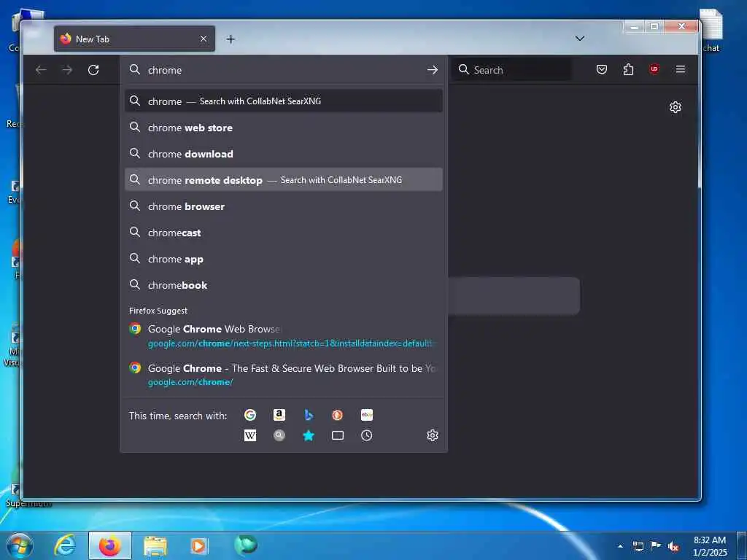Choose the 'chrome web store' suggestion
Viewport: 747px width, 560px height.
tap(284, 128)
